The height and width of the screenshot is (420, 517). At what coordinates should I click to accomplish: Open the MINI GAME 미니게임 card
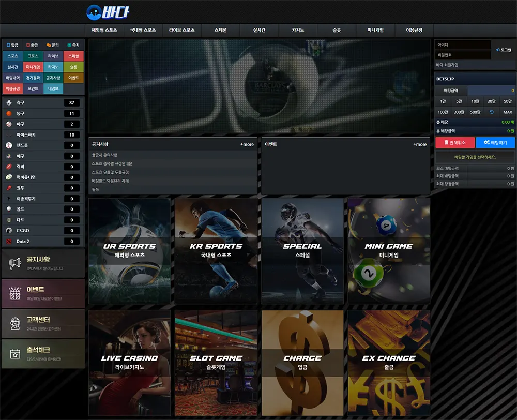click(x=389, y=251)
